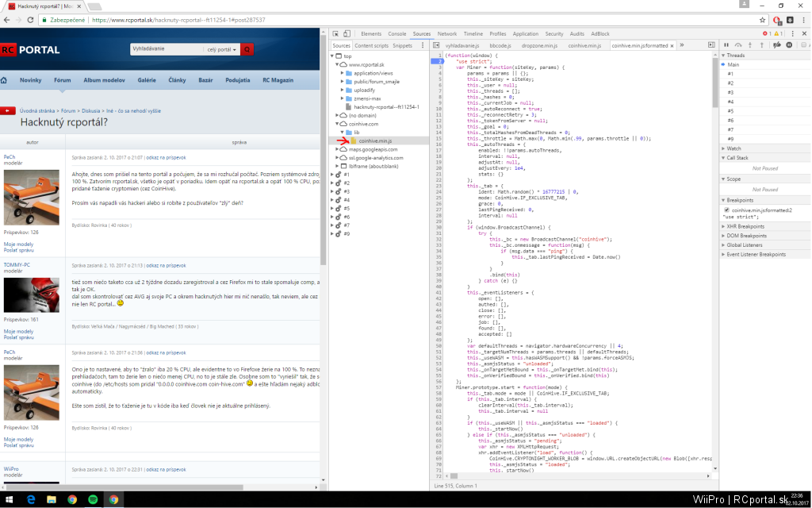
Task: Collapse the www.rcportal.sk domain node
Action: point(337,65)
